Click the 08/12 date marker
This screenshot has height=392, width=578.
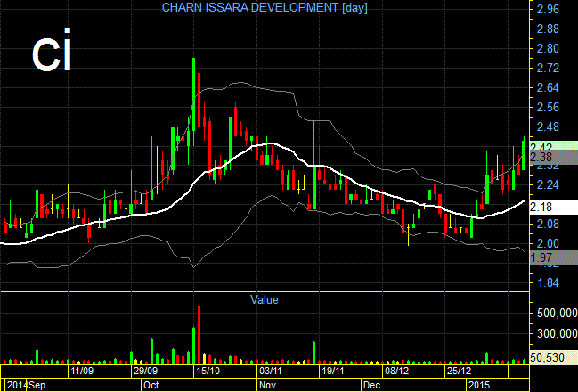click(x=396, y=371)
